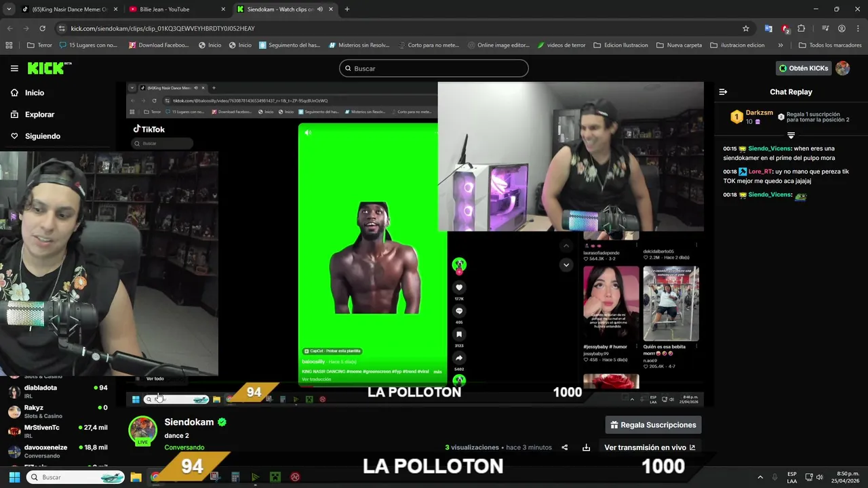This screenshot has width=868, height=488.
Task: View site information icon
Action: tap(62, 28)
